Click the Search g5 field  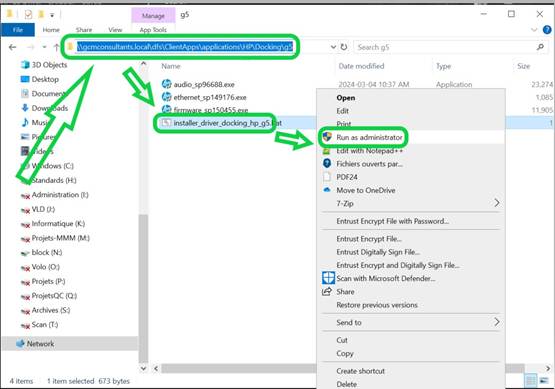point(445,47)
